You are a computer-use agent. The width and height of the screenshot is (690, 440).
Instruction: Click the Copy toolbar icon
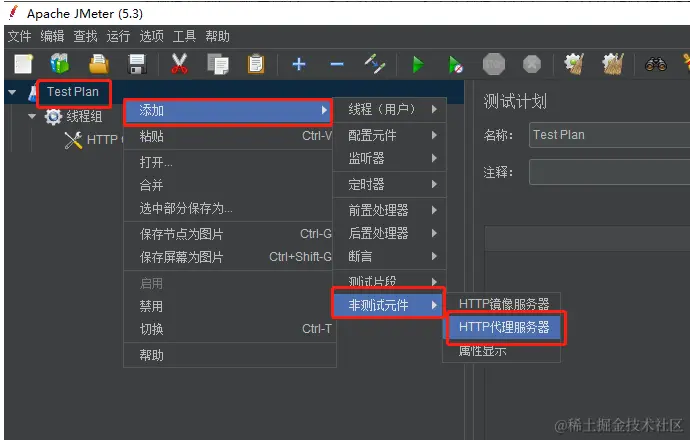tap(218, 64)
